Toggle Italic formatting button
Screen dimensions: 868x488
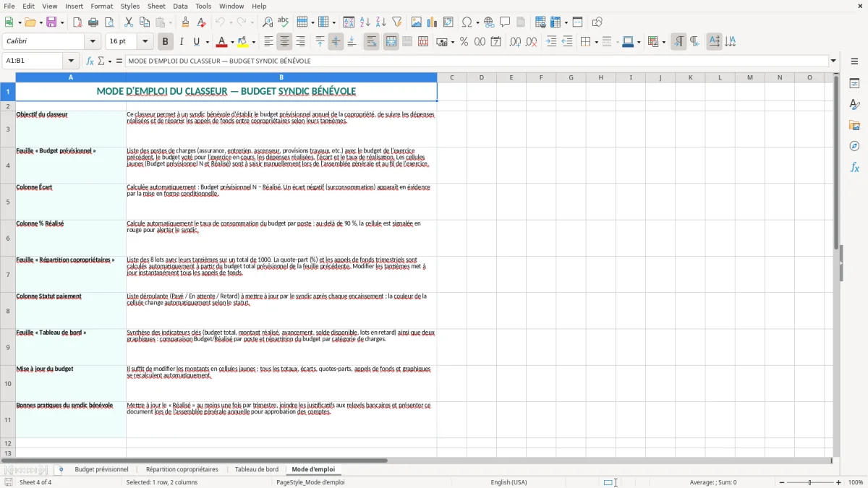pos(181,42)
